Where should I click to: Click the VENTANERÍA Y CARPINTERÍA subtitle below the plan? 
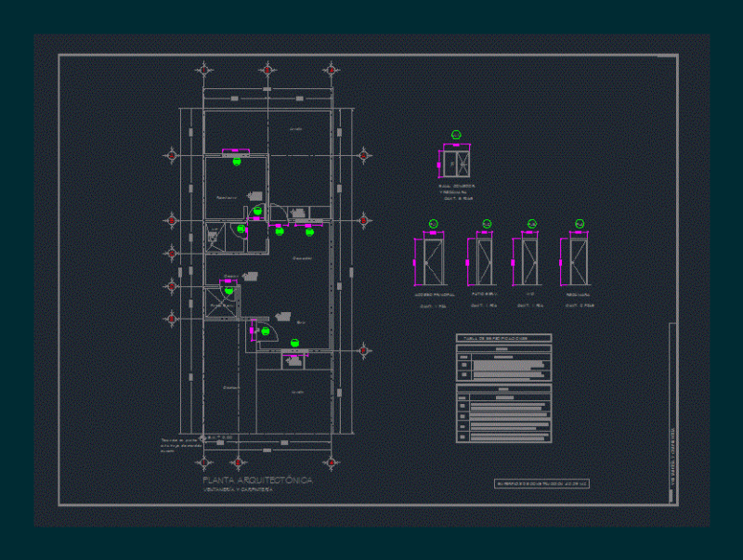tap(238, 489)
